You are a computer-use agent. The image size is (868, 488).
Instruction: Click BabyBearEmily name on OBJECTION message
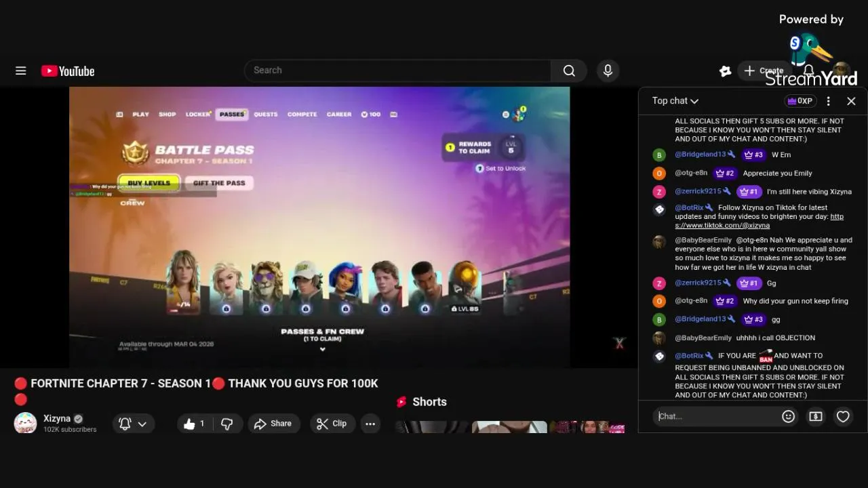[703, 338]
